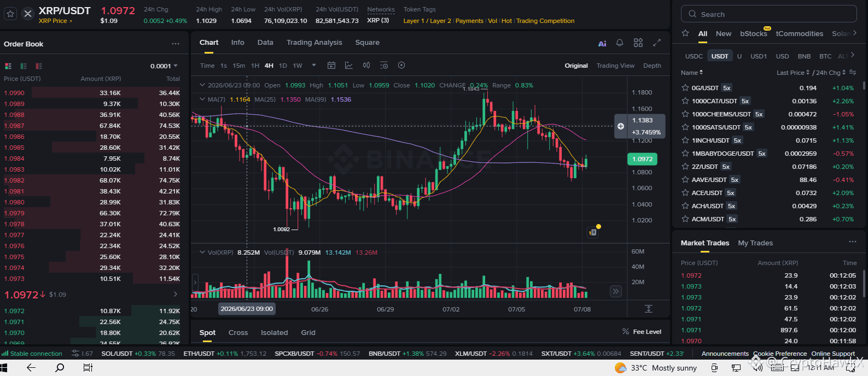The height and width of the screenshot is (376, 868).
Task: Open more time intervals dropdown arrow
Action: point(314,66)
